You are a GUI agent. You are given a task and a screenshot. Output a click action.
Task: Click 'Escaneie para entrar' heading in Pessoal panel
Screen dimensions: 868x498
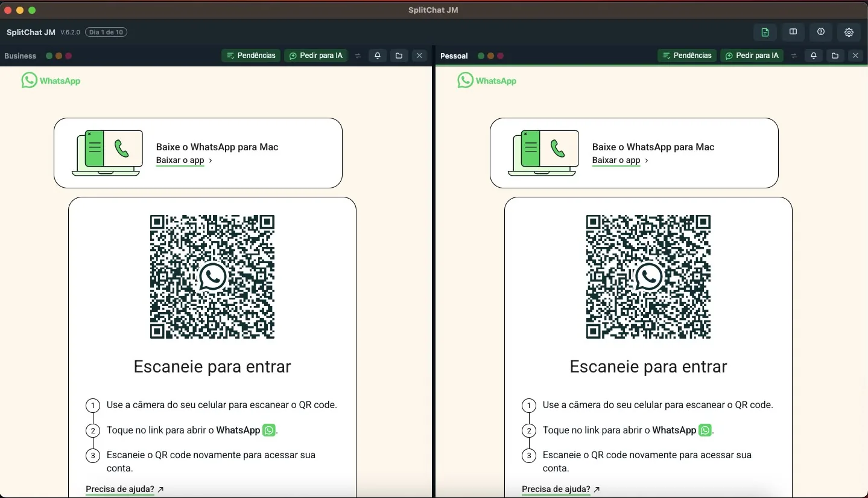click(648, 367)
